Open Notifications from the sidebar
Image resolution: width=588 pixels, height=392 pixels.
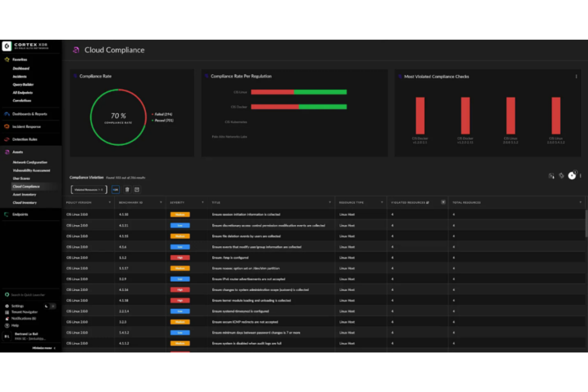(25, 318)
